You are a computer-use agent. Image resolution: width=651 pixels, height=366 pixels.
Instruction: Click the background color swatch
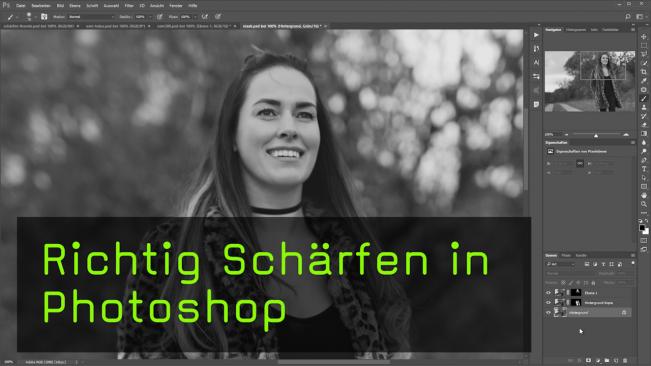point(646,232)
